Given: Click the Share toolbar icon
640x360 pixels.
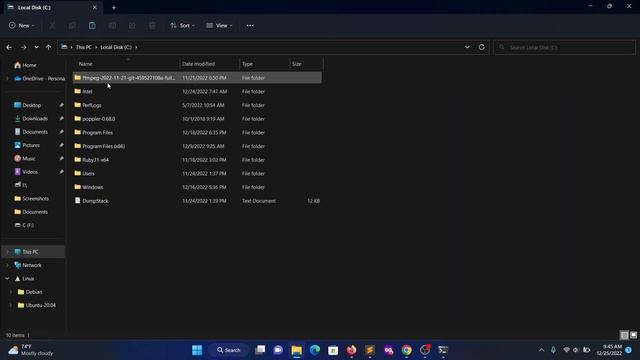Looking at the screenshot, I should (x=132, y=26).
